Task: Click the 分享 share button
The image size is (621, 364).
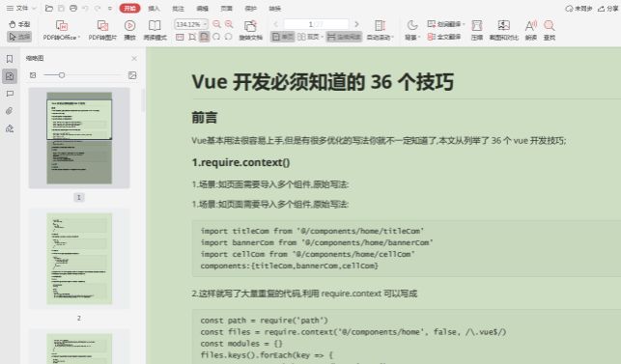Action: click(607, 9)
